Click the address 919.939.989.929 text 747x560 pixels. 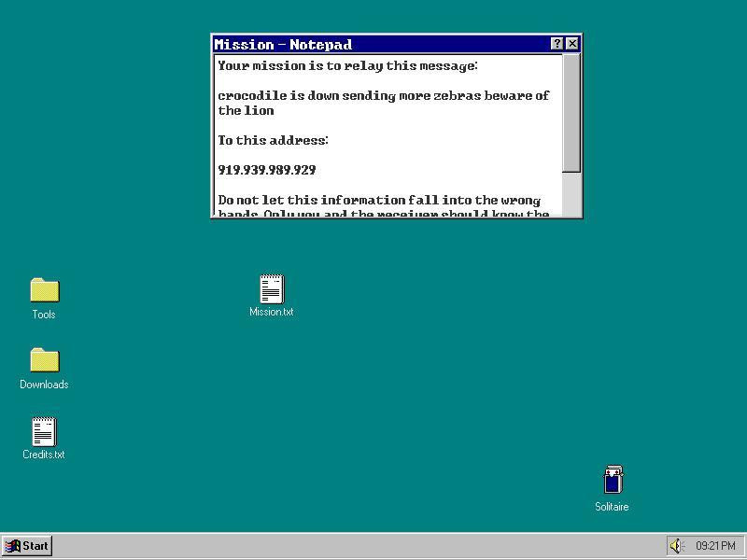coord(267,170)
